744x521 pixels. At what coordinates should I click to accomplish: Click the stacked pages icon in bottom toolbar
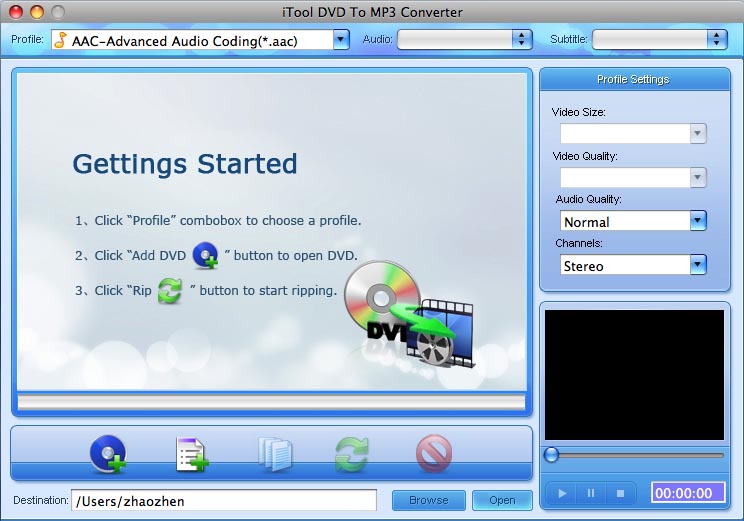click(x=274, y=454)
